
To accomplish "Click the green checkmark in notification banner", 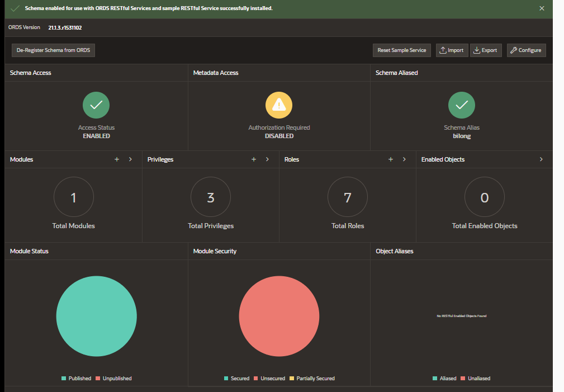I will click(15, 8).
